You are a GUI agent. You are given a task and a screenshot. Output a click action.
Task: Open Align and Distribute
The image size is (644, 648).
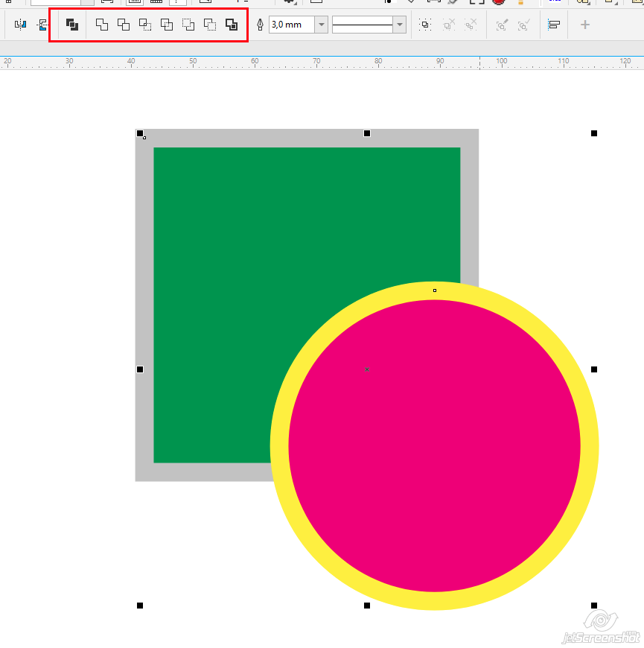point(553,25)
